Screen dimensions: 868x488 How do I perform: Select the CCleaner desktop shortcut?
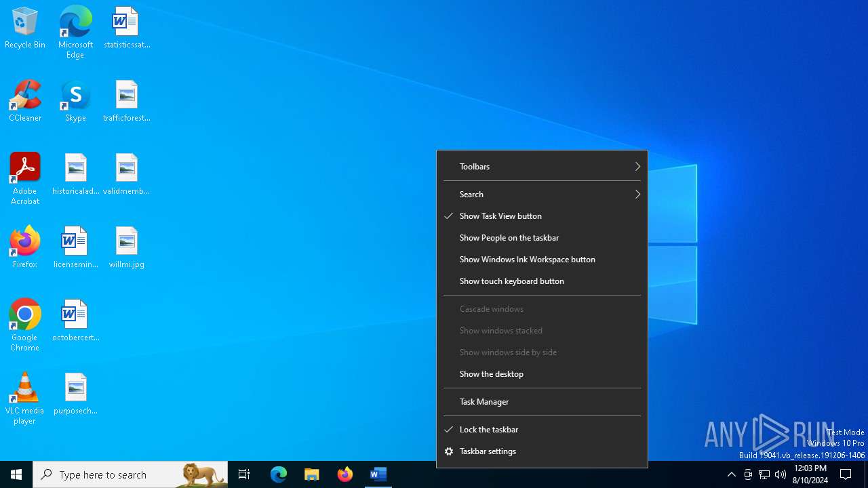[25, 102]
